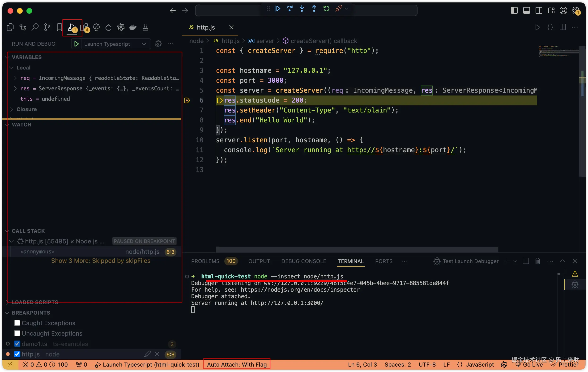Click the Step Into debug arrow
588x372 pixels.
coord(302,9)
